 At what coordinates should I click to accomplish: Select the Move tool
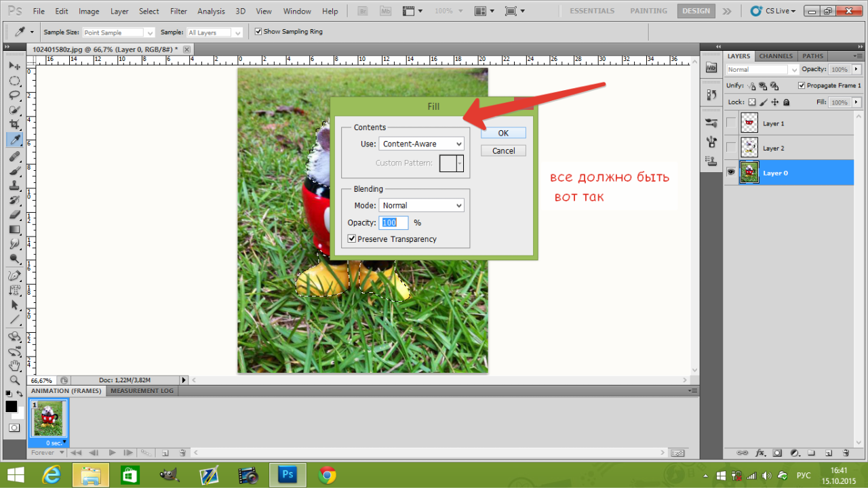[14, 66]
